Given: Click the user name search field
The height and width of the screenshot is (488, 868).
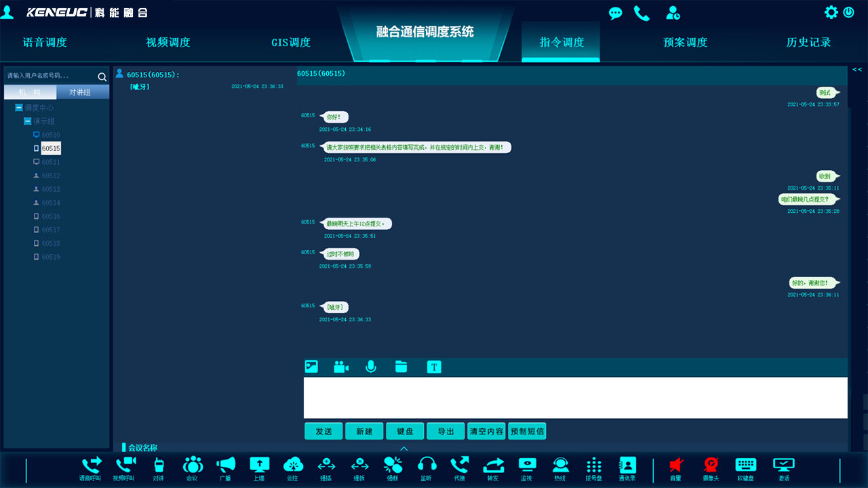Looking at the screenshot, I should [50, 76].
